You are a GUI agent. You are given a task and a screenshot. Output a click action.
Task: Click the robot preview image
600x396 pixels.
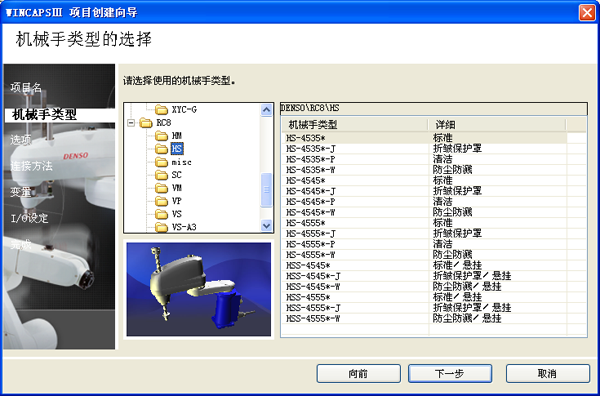tap(199, 289)
